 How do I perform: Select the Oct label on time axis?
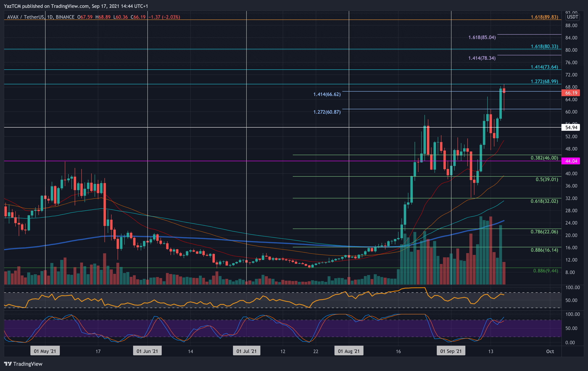(x=551, y=351)
